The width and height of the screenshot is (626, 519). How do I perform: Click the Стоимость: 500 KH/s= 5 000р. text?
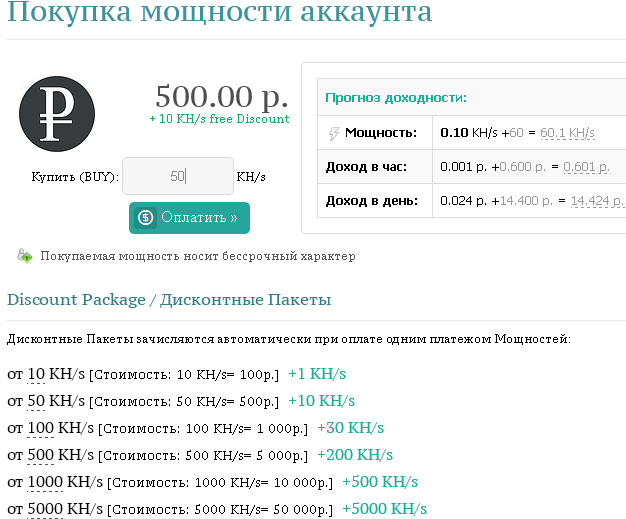coord(203,456)
